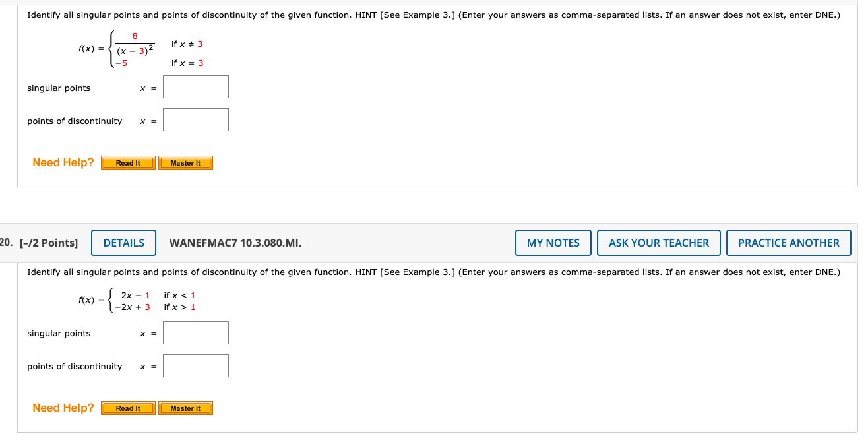Click the Master It button for problem 20

point(185,408)
